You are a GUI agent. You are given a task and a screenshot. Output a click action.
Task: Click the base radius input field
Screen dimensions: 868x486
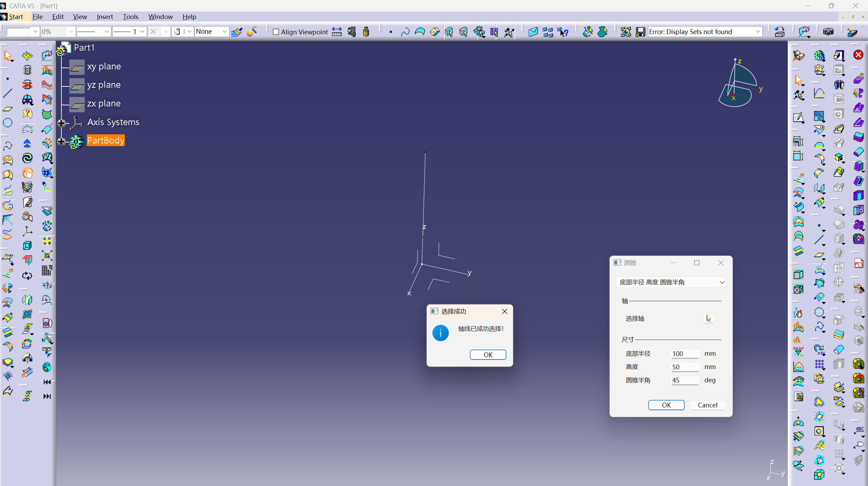684,354
